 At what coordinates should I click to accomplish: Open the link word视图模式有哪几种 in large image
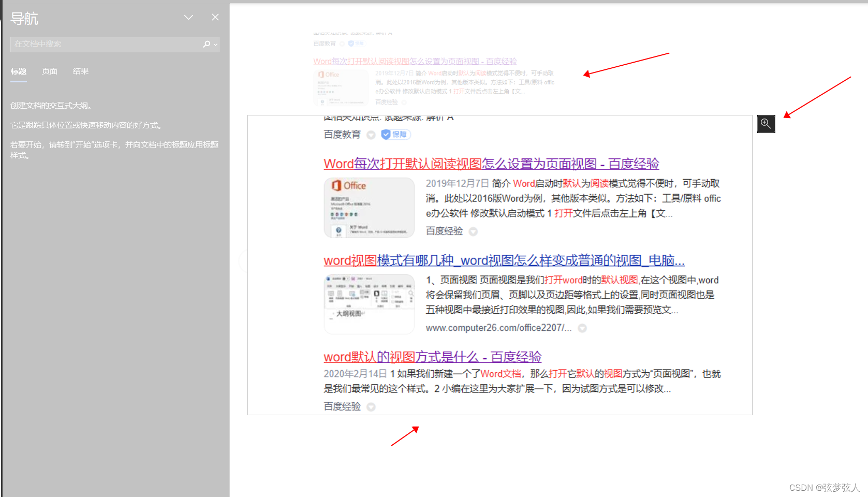point(504,260)
